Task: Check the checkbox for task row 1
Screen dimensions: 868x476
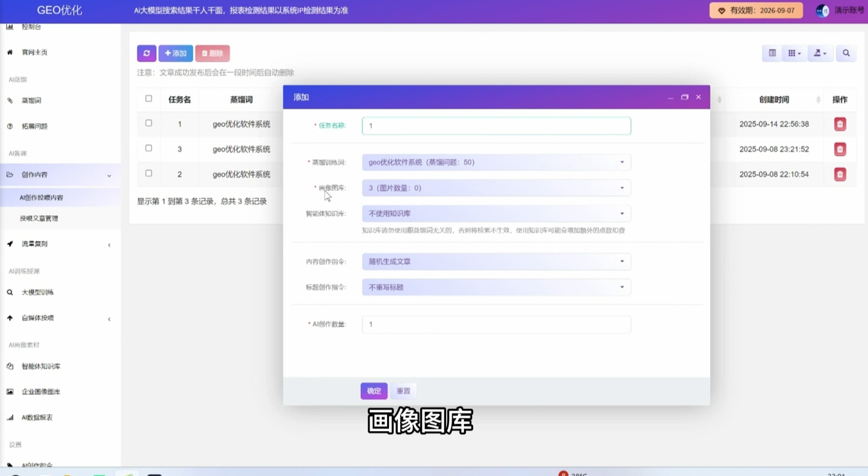Action: coord(148,124)
